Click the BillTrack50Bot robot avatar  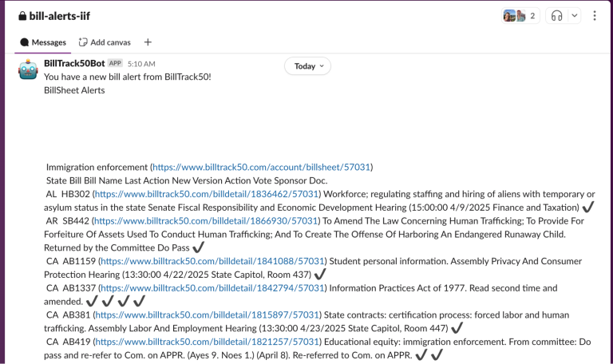point(28,69)
